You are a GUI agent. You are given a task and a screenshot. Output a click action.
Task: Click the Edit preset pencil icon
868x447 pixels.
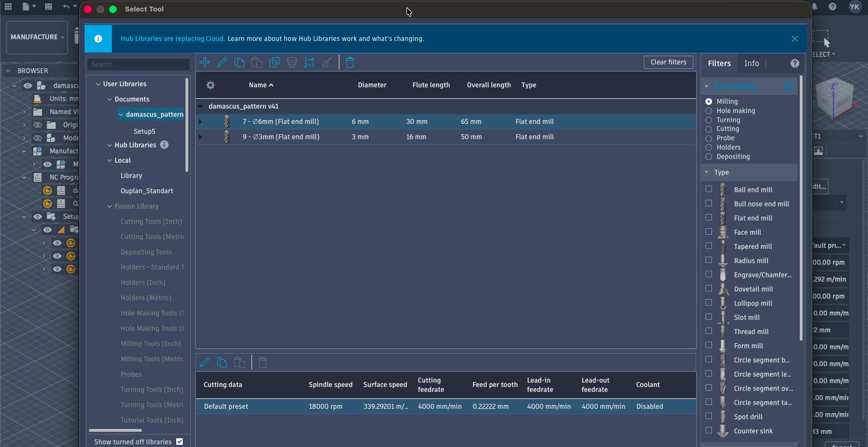[205, 362]
